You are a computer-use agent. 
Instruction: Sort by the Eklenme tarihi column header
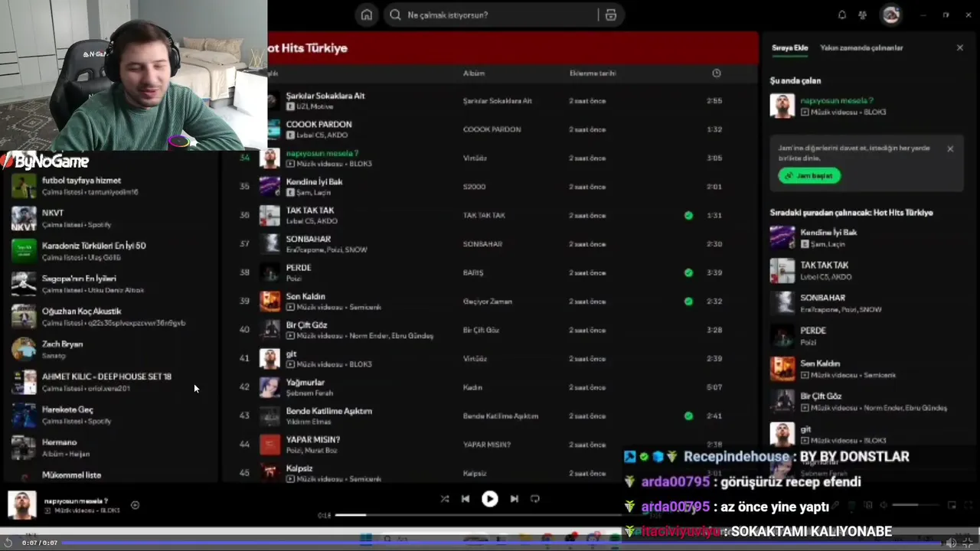[x=593, y=73]
